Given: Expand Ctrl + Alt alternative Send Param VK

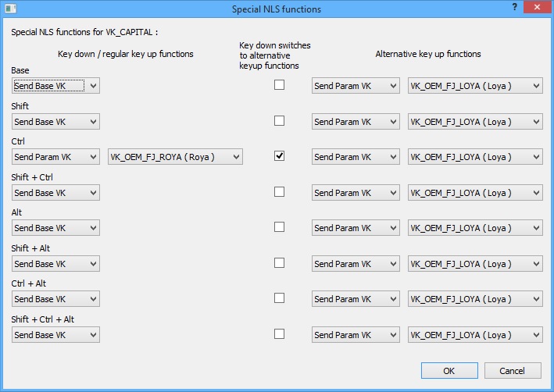Looking at the screenshot, I should click(356, 299).
